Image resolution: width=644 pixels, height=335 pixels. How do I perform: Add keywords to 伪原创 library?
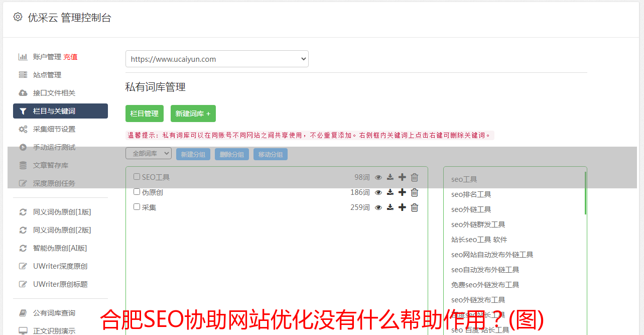[402, 192]
